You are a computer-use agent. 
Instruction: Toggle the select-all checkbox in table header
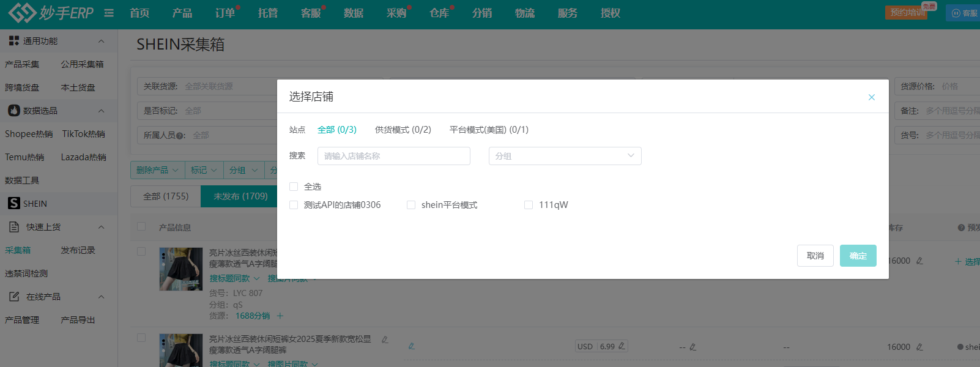141,226
